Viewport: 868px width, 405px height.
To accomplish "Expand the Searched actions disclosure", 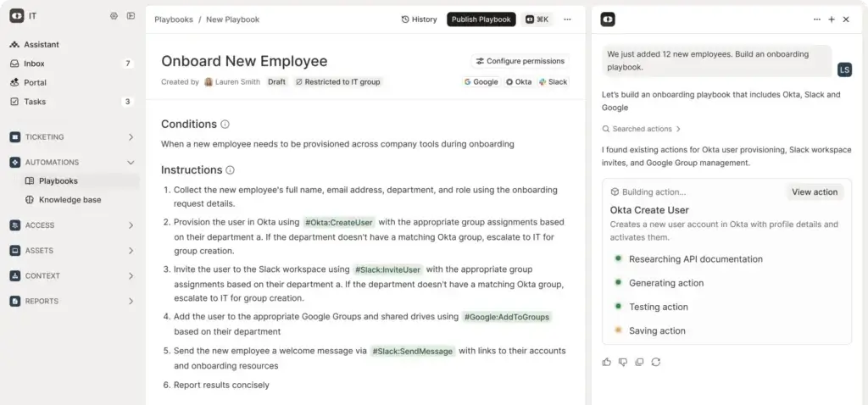I will 642,129.
